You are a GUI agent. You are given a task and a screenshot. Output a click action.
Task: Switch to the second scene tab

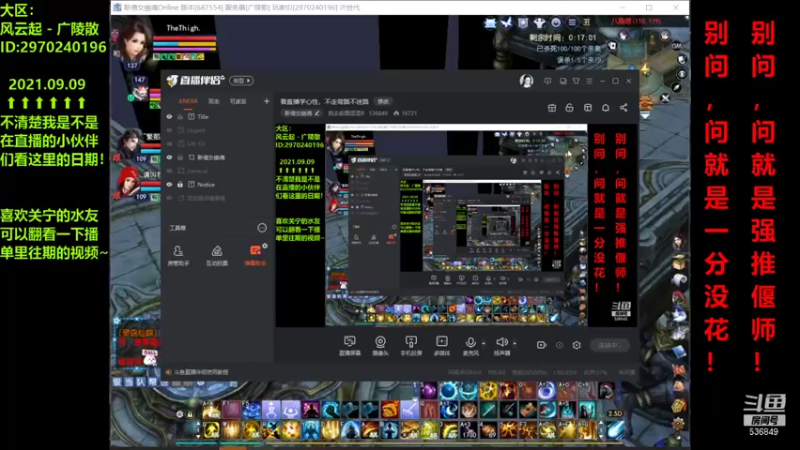(214, 102)
